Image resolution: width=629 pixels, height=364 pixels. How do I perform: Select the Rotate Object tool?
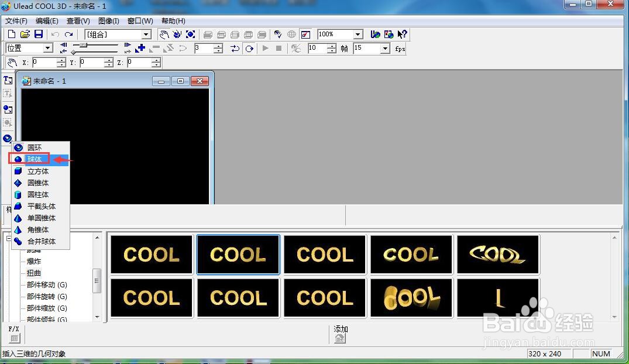click(x=177, y=35)
